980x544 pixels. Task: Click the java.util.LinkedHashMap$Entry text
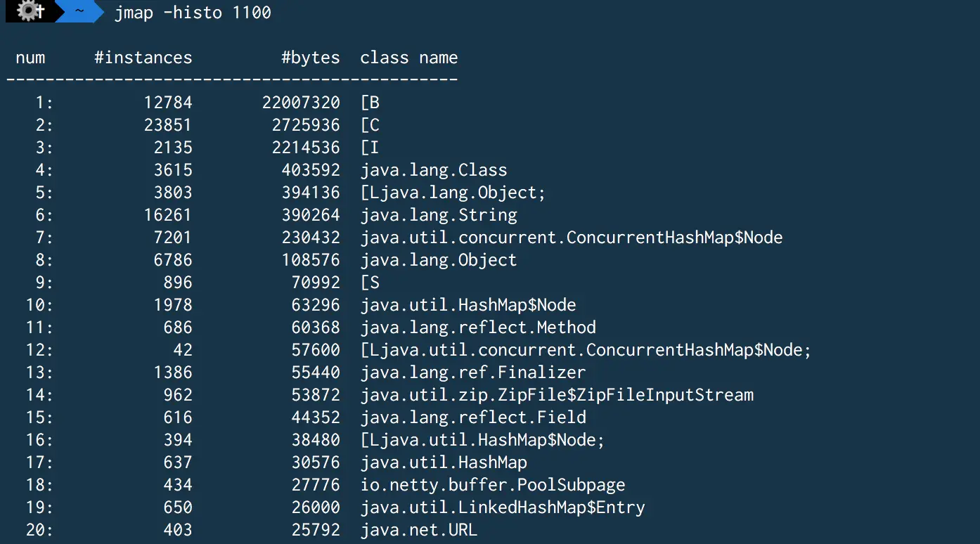(502, 507)
